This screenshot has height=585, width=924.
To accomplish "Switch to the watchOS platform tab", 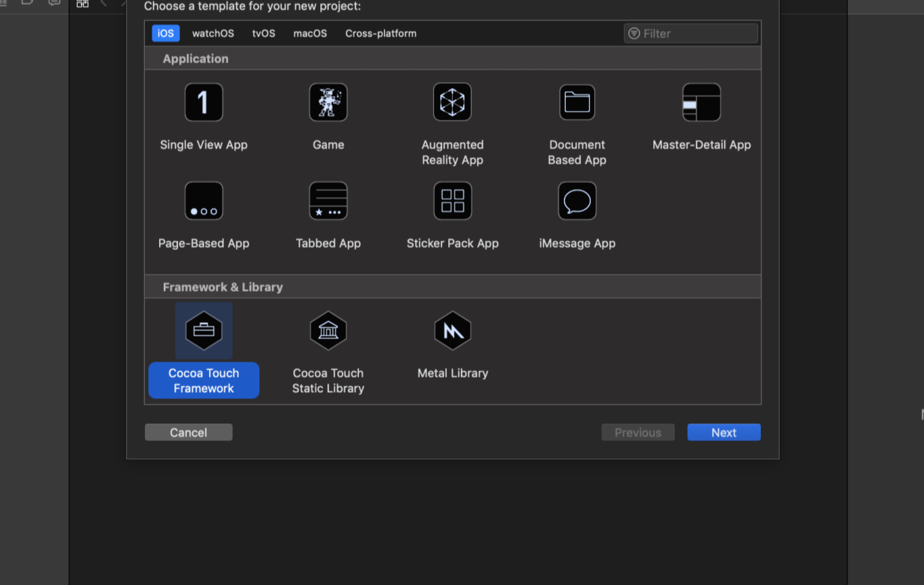I will [213, 33].
